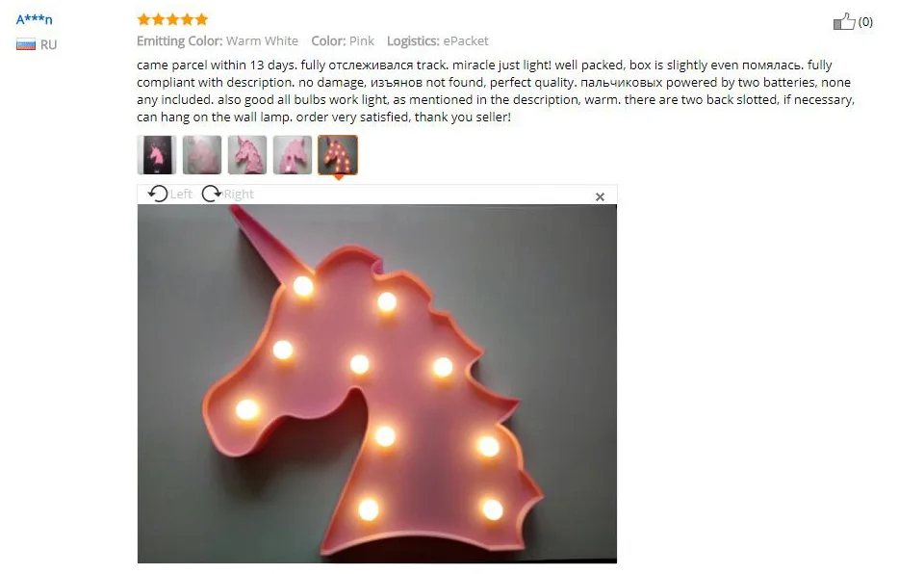Select the fourth review photo thumbnail

coord(293,154)
